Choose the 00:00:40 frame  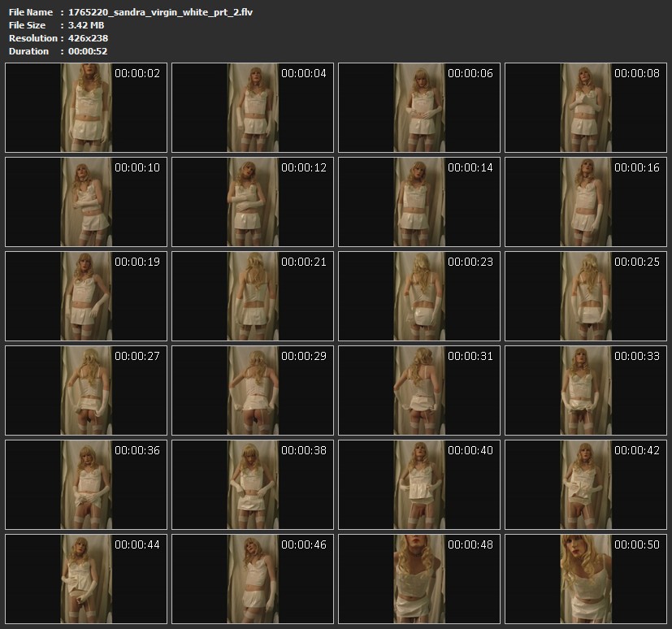coord(419,484)
